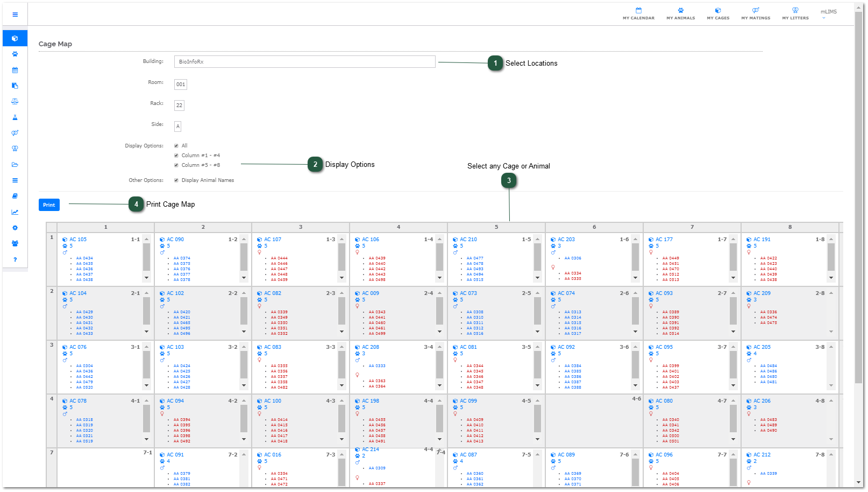Open My Calendar in the top menu
The image size is (868, 492).
point(638,14)
